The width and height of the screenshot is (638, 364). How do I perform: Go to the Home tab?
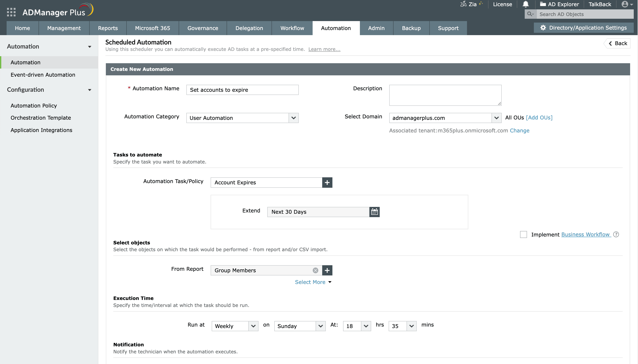(23, 28)
